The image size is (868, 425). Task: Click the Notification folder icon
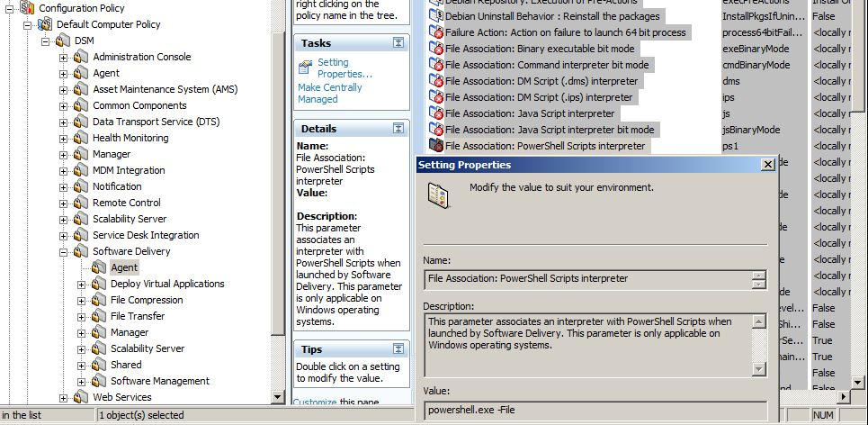(x=81, y=186)
